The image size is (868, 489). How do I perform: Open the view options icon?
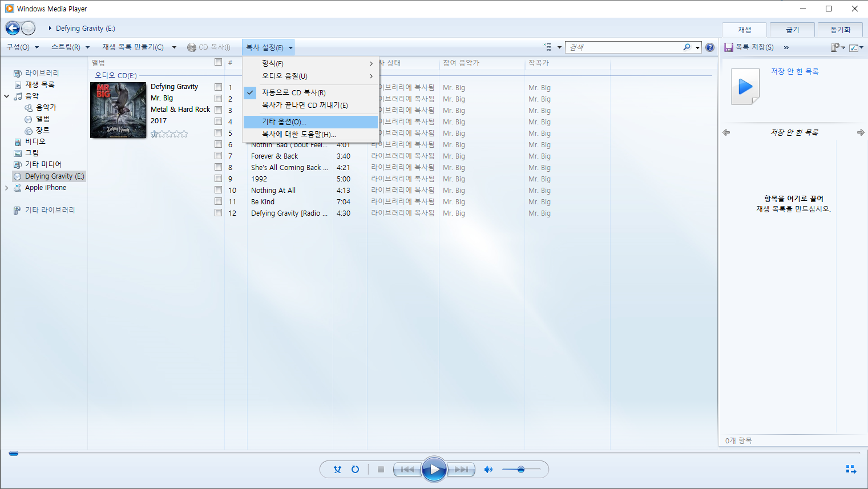tap(547, 47)
